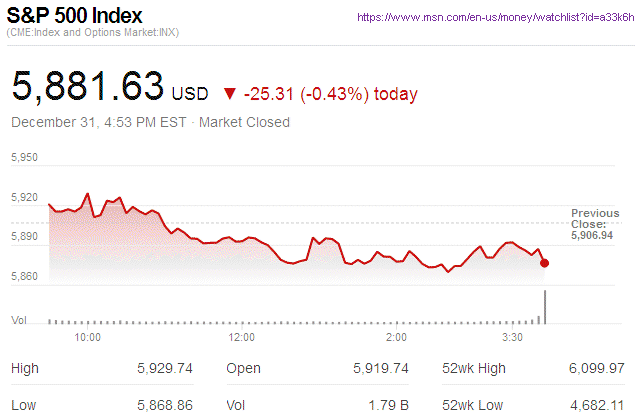This screenshot has height=420, width=640.
Task: Select the 5,860 y-axis label
Action: [24, 276]
